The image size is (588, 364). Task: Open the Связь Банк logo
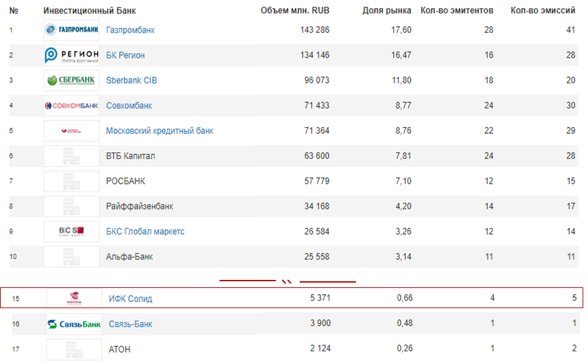point(74,324)
